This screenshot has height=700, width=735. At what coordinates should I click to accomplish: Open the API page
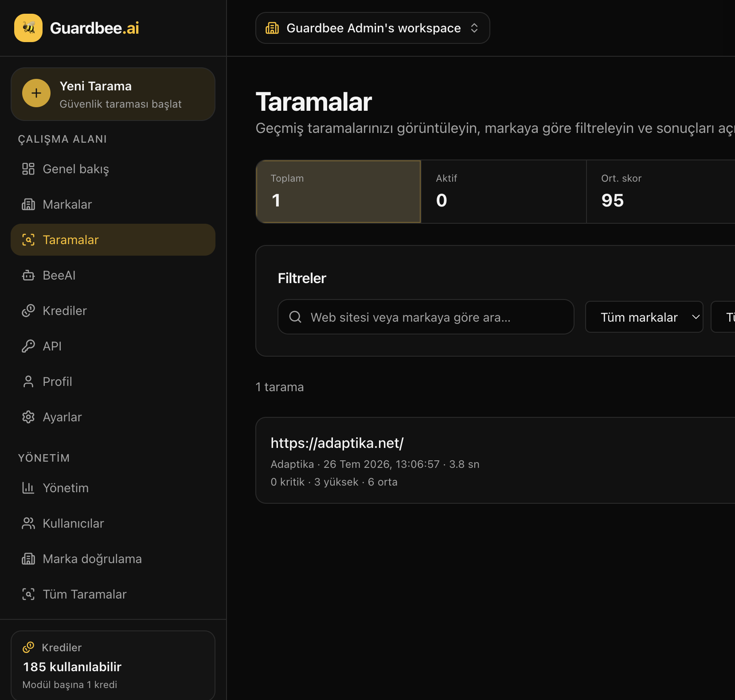113,346
